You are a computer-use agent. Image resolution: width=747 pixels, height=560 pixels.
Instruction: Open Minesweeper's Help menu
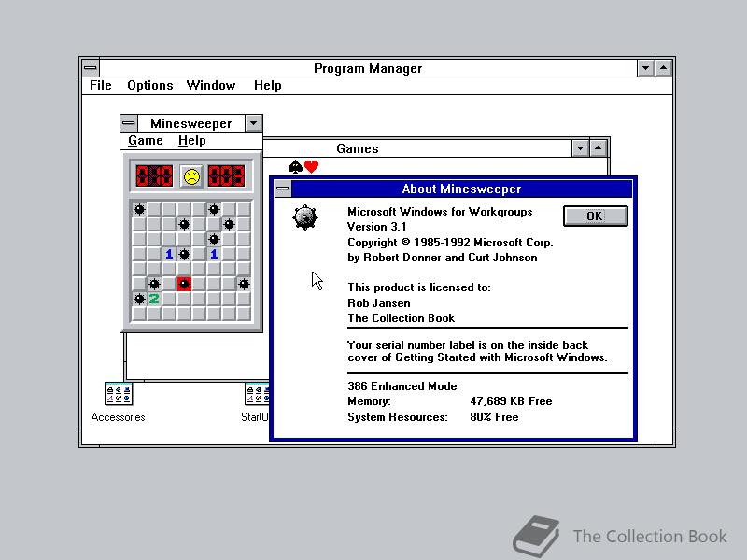[192, 141]
